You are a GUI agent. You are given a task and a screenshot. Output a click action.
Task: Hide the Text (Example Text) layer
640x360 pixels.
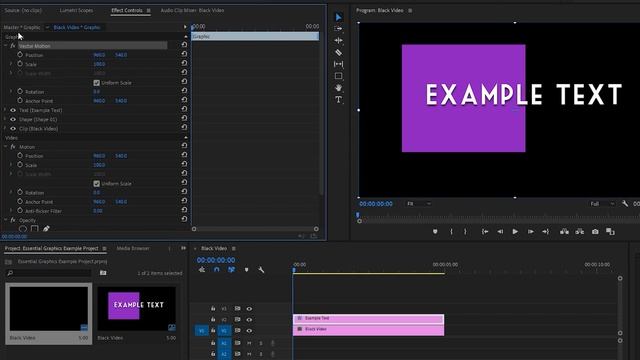tap(13, 110)
